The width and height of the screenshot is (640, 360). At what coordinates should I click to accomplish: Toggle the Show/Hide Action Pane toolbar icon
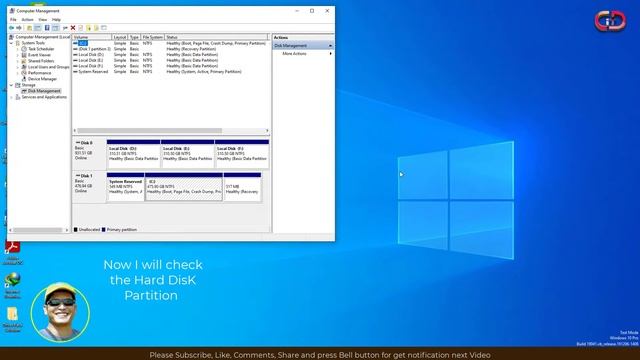(55, 28)
